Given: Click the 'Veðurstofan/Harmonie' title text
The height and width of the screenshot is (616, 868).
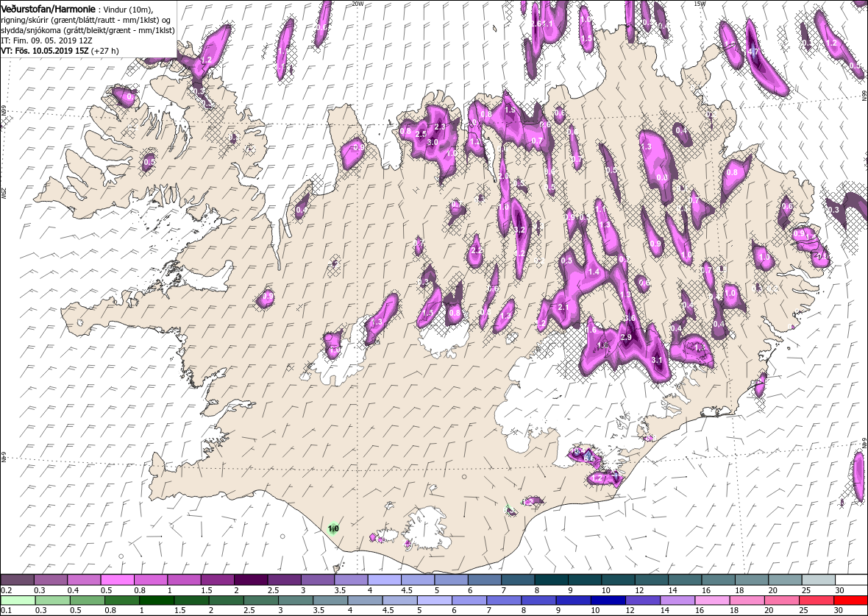Looking at the screenshot, I should click(x=48, y=10).
